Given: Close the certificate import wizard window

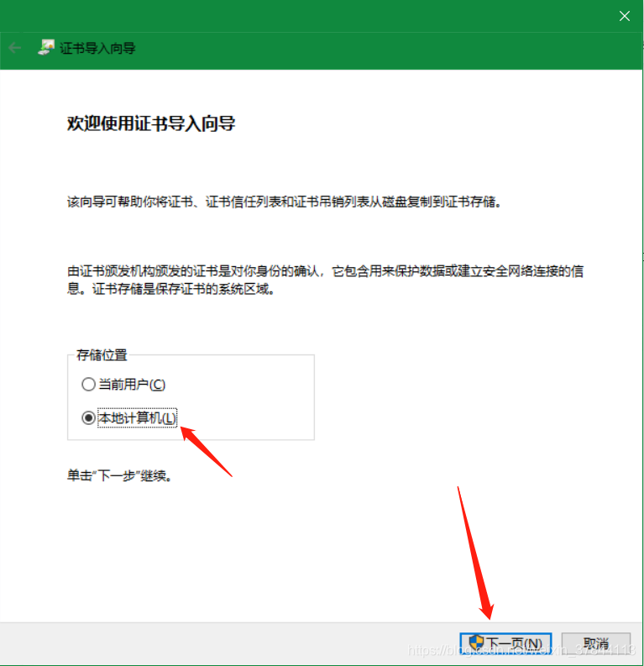Looking at the screenshot, I should (624, 16).
